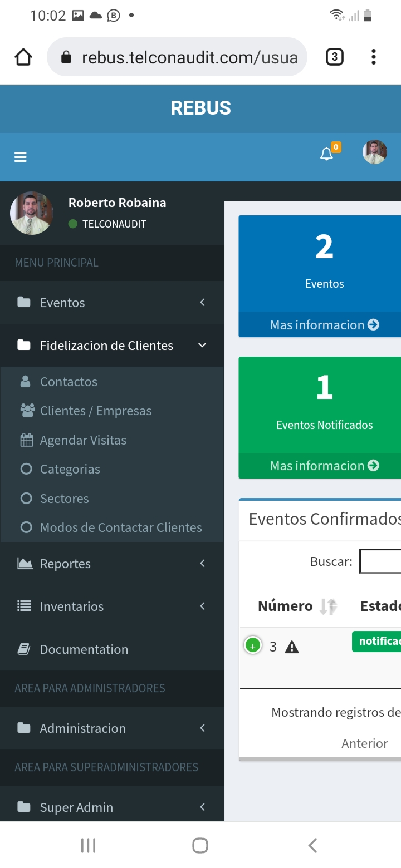
Task: Tap Android back navigation button
Action: [312, 846]
